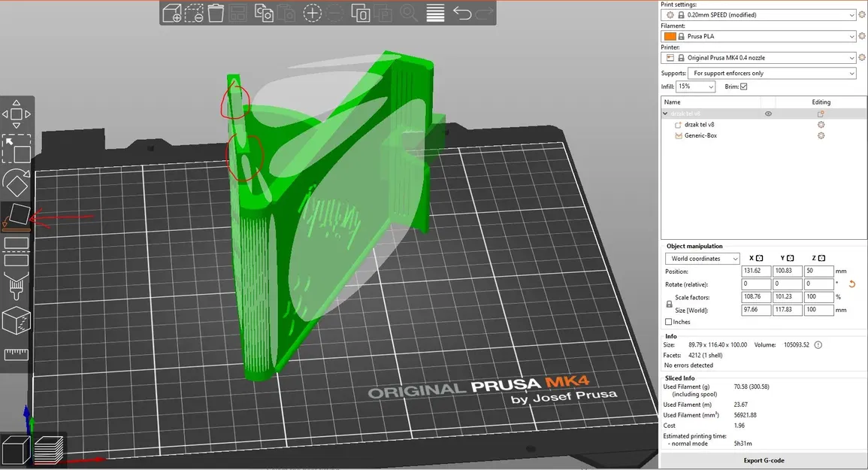This screenshot has height=470, width=868.
Task: Click the Copy objects toolbar icon
Action: pos(264,13)
